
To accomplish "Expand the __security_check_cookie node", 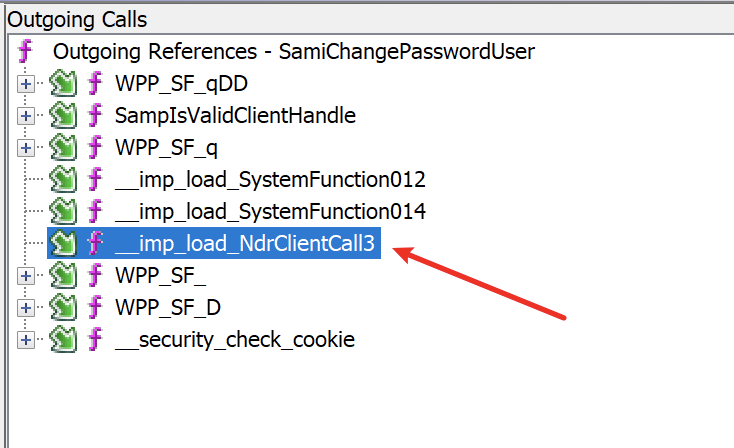I will point(26,339).
